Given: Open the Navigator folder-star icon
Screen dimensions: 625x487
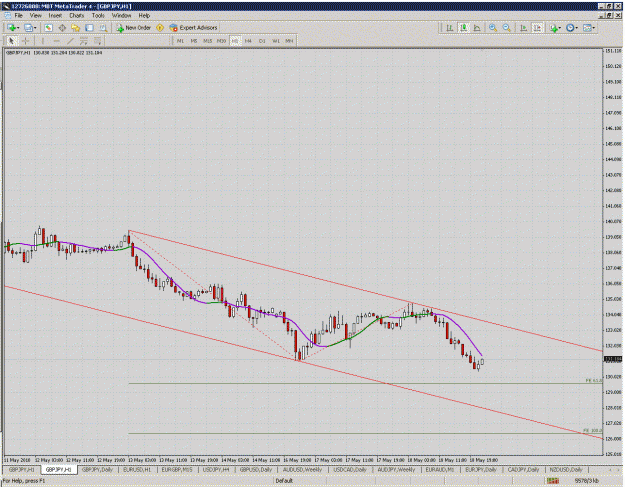Looking at the screenshot, I should tap(75, 27).
